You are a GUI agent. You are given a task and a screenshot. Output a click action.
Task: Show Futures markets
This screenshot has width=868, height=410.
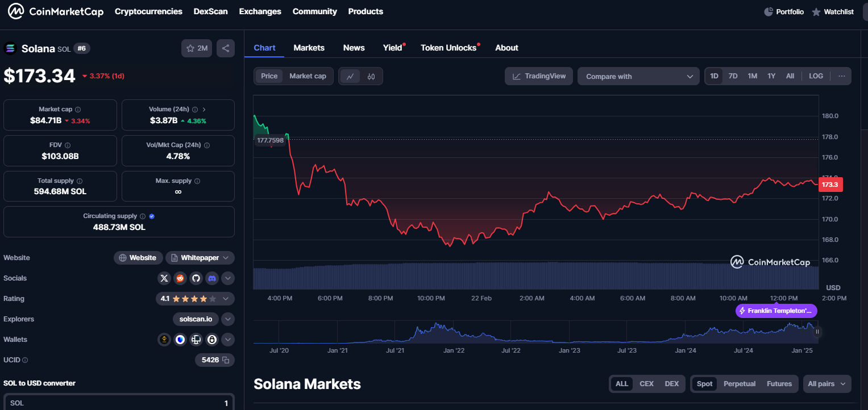pyautogui.click(x=779, y=384)
